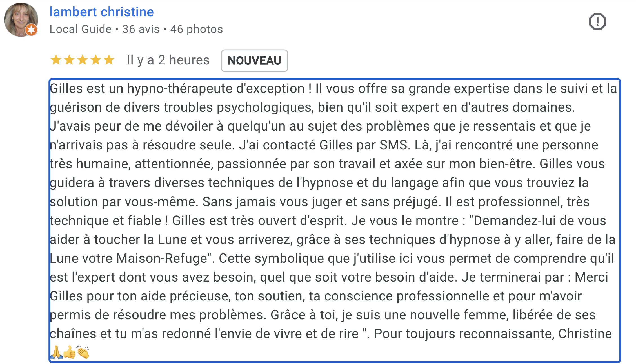Click the clapping hands emoji
636x364 pixels.
coord(83,352)
